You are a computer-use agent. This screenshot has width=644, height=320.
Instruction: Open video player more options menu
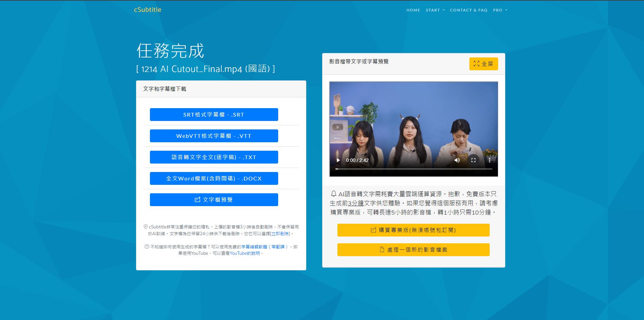pyautogui.click(x=489, y=160)
